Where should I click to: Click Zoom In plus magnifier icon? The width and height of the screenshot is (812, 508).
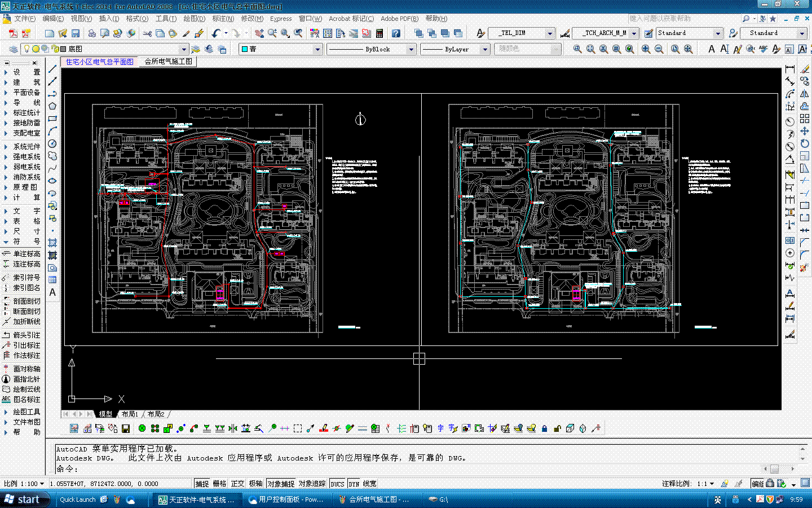(646, 49)
